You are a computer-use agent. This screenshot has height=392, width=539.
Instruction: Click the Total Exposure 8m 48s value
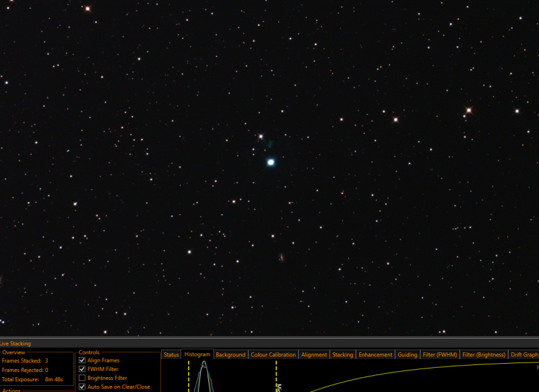54,379
